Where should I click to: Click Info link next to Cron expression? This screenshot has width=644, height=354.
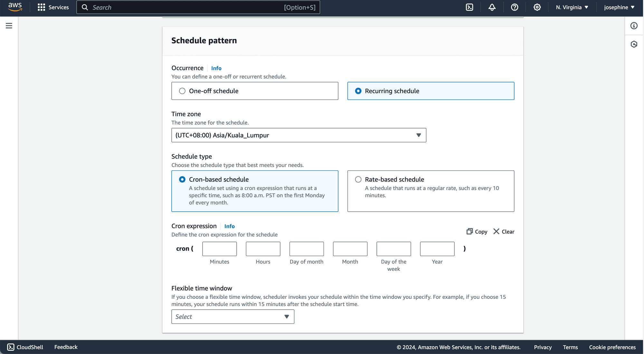click(x=230, y=226)
